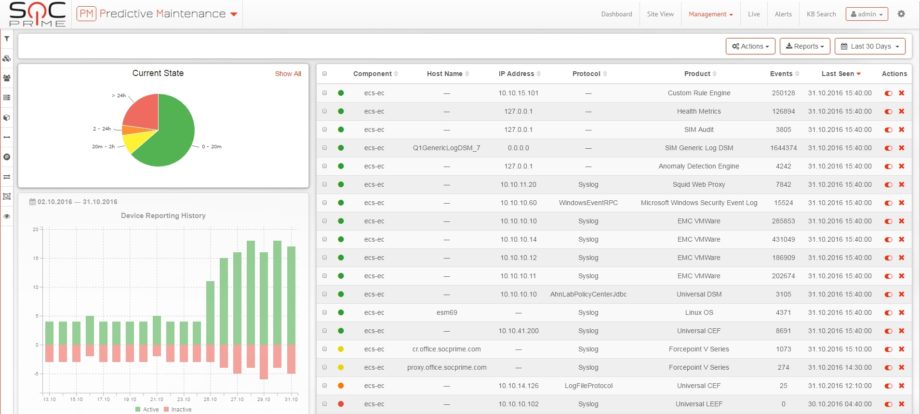The width and height of the screenshot is (920, 414).
Task: Delete the Anomaly Detection Engine row
Action: pyautogui.click(x=901, y=167)
